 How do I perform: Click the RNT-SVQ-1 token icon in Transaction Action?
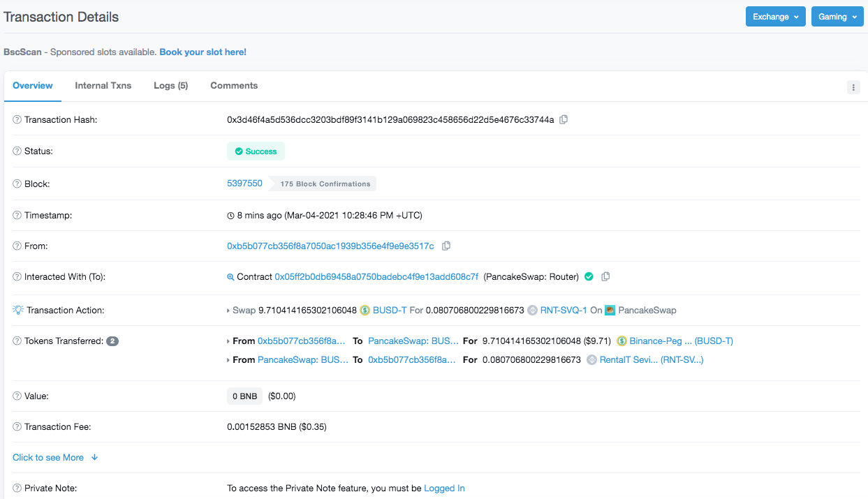(x=533, y=310)
